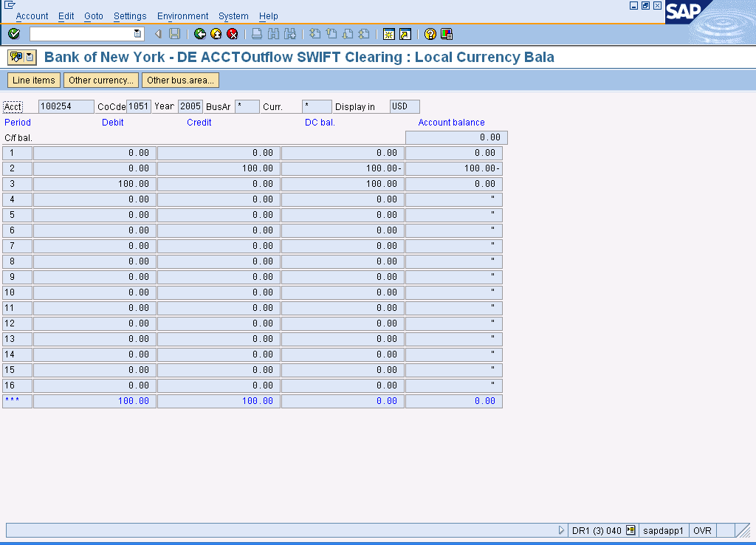Click the SAP window menu icon above Account
The width and height of the screenshot is (756, 545).
click(10, 5)
